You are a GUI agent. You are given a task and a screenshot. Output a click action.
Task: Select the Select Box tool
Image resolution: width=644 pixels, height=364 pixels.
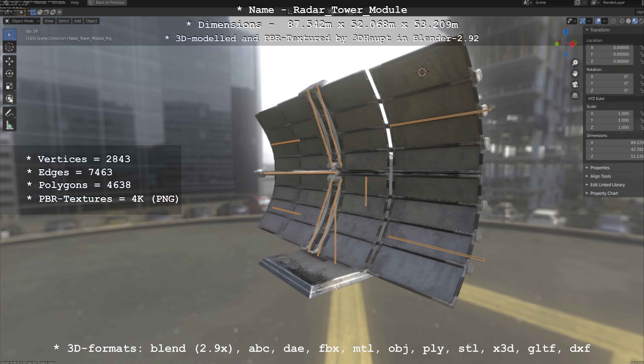(9, 35)
